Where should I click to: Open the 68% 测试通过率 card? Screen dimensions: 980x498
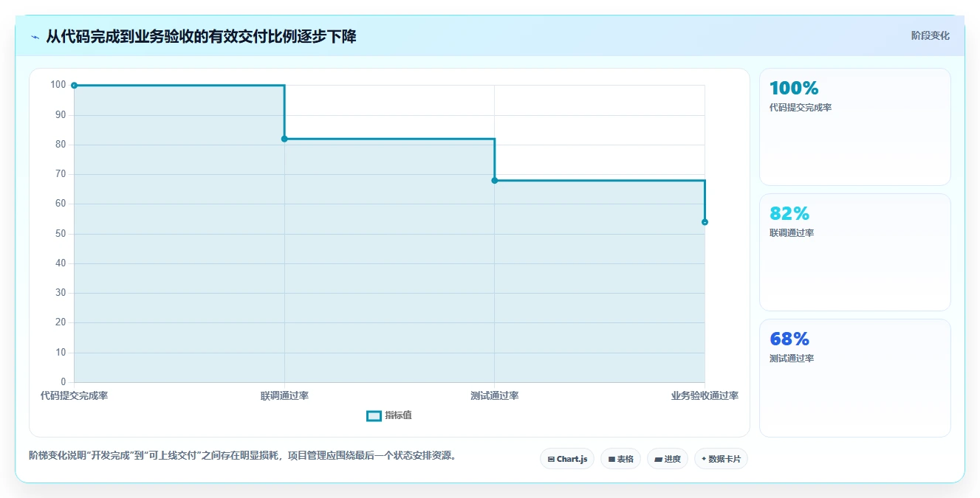click(x=854, y=378)
